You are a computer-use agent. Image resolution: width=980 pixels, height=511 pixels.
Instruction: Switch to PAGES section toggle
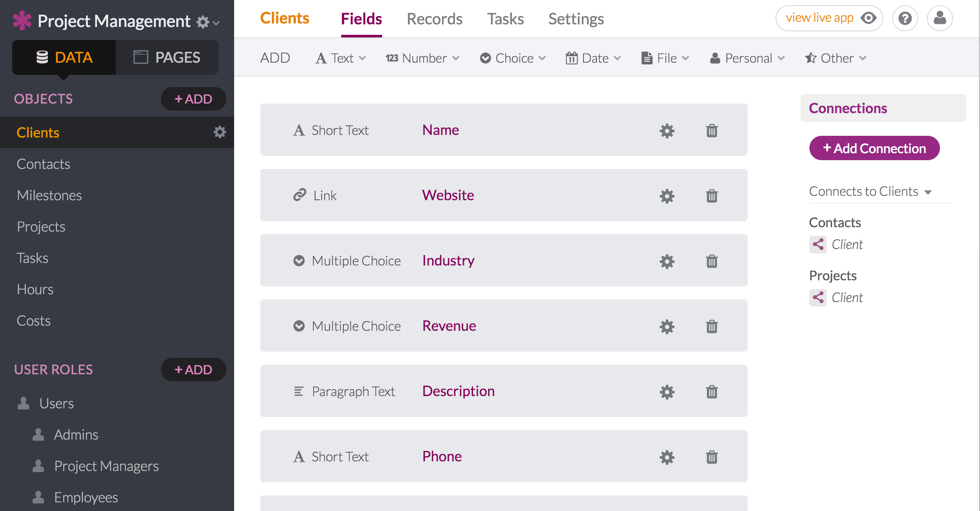[x=167, y=57]
